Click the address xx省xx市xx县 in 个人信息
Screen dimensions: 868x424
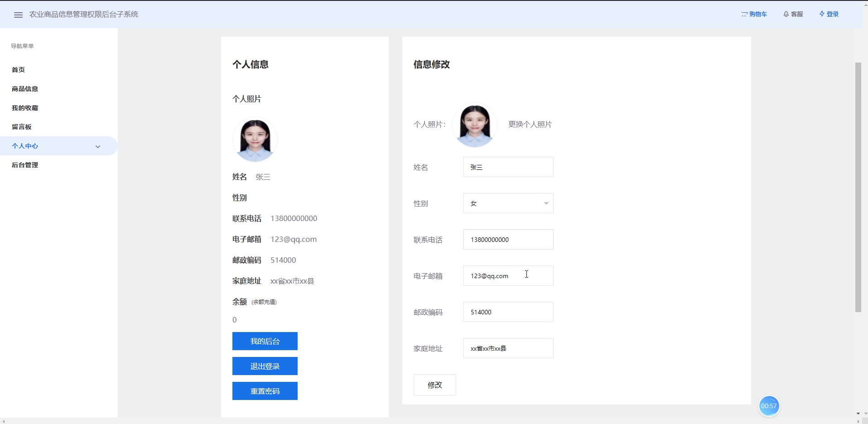[x=292, y=281]
